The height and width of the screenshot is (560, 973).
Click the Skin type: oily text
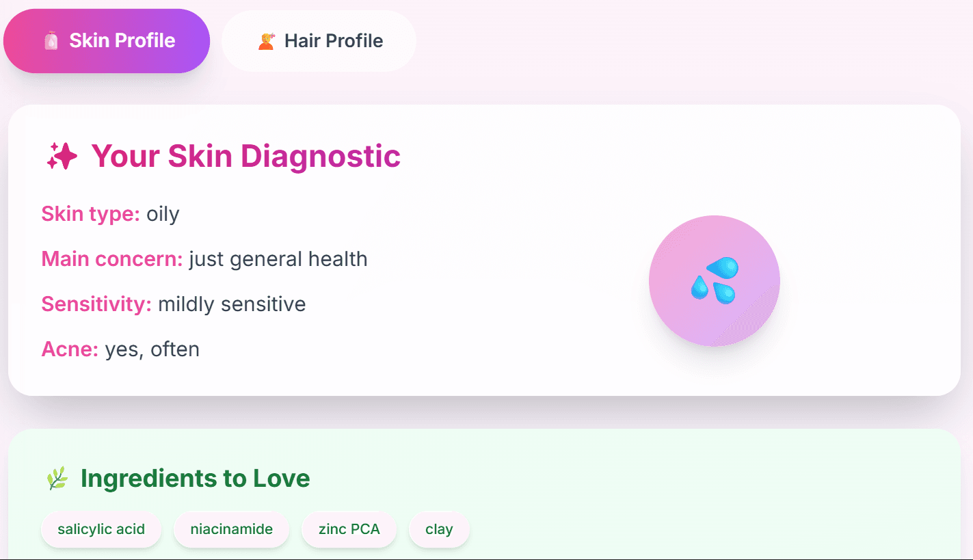[110, 213]
